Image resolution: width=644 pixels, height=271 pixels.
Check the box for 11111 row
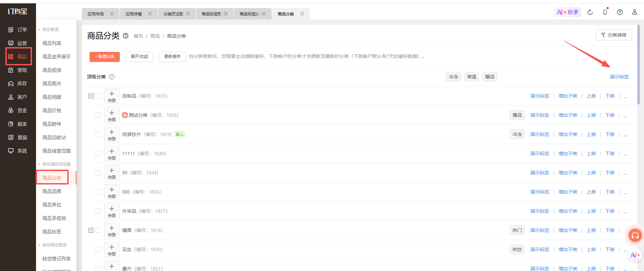[x=98, y=154]
